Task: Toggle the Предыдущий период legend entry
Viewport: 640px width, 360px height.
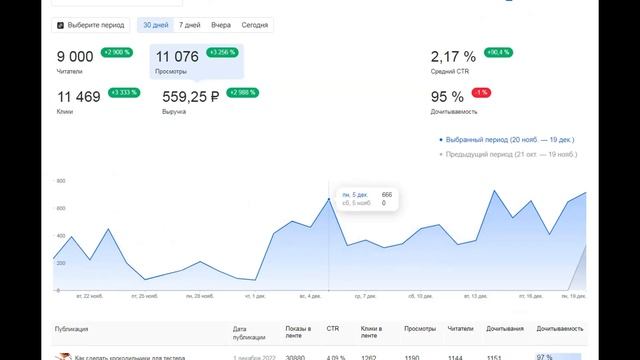Action: (508, 154)
